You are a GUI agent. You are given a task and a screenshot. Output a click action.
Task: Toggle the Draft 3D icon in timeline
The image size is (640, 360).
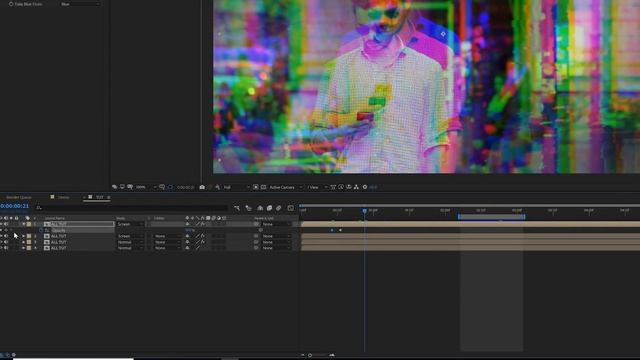point(249,208)
